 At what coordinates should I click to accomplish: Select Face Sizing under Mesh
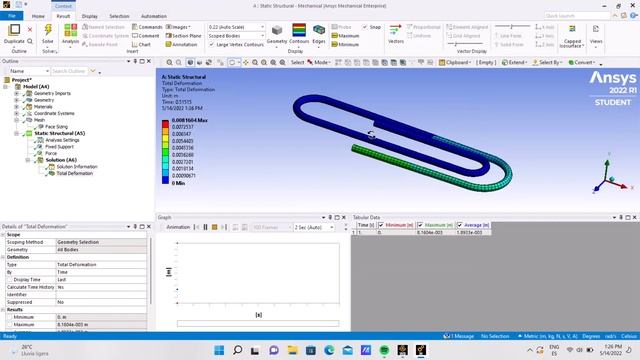pyautogui.click(x=56, y=127)
